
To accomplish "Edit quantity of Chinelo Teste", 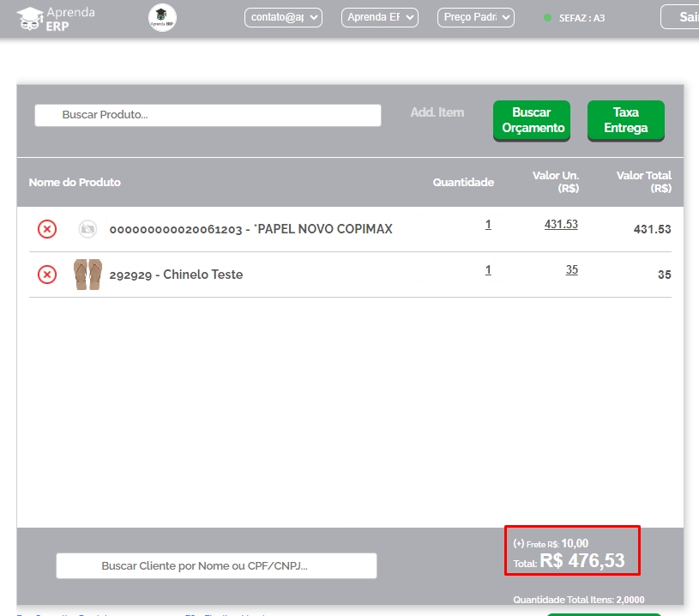I will [x=488, y=270].
